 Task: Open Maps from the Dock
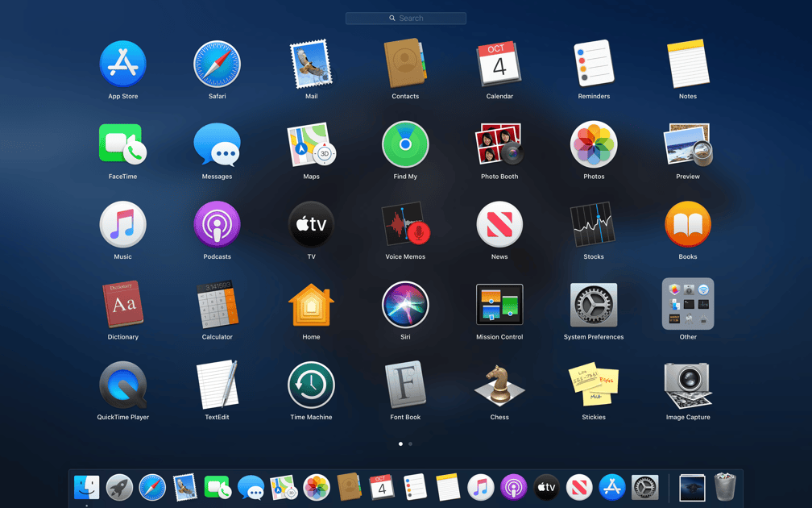[284, 488]
